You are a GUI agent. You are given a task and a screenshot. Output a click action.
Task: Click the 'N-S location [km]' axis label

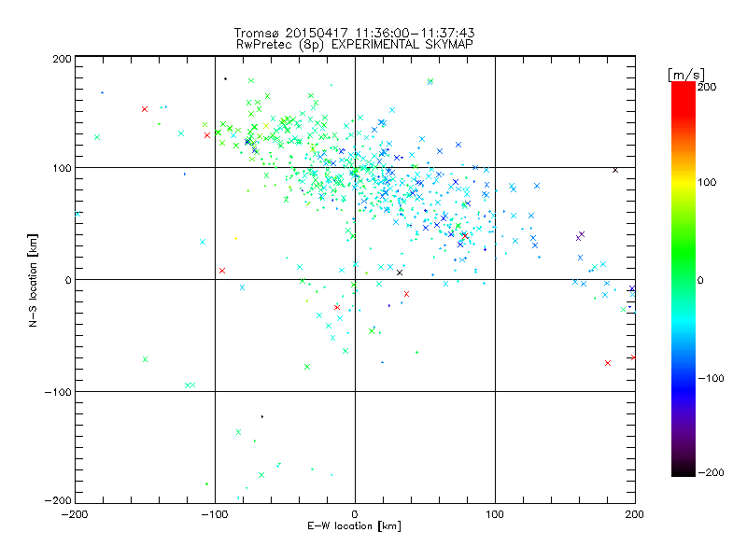pos(33,280)
